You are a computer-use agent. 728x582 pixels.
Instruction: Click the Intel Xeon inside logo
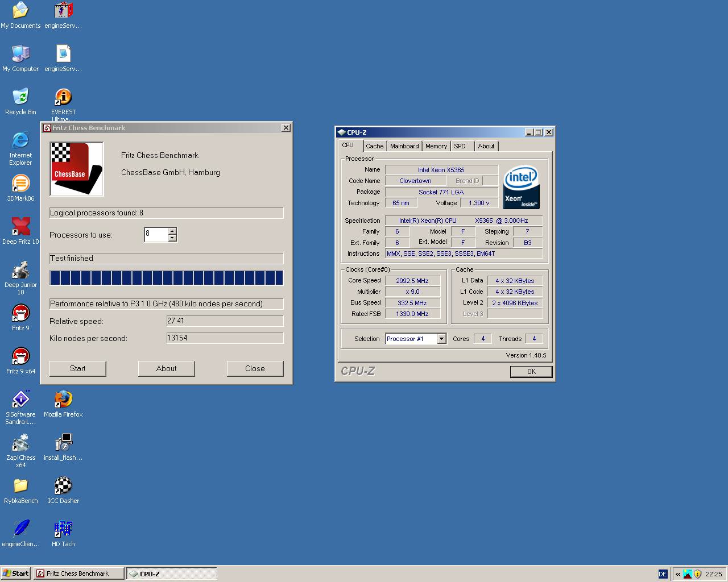coord(521,187)
